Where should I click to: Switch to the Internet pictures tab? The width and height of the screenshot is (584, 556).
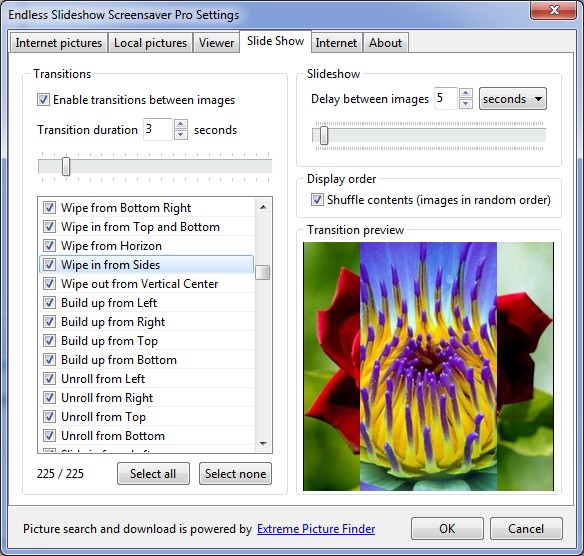point(58,43)
